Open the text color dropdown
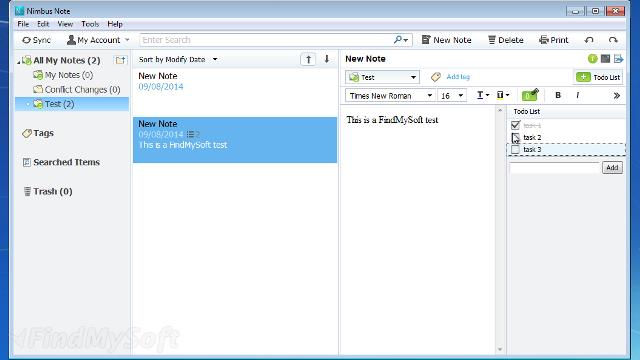 click(x=483, y=95)
